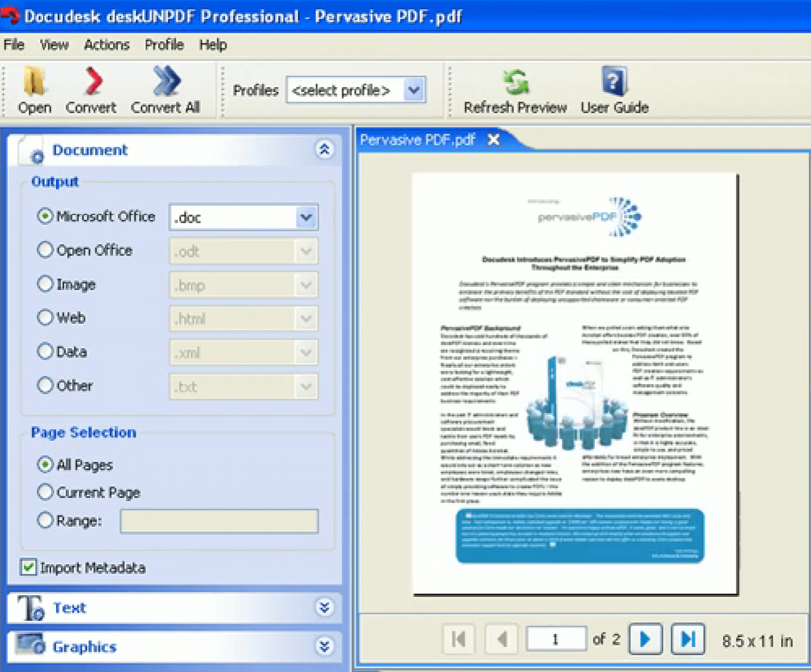Open the Actions menu
Image resolution: width=811 pixels, height=672 pixels.
pos(106,45)
